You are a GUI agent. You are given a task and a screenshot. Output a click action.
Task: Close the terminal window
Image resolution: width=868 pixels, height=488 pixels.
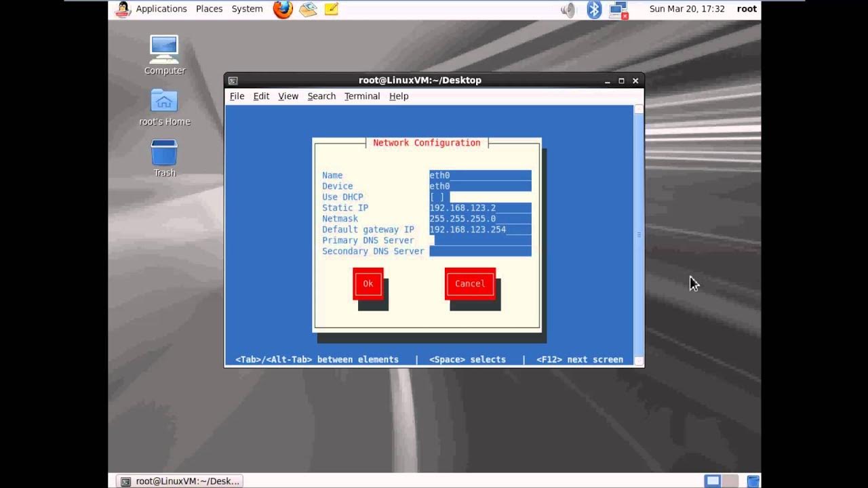pyautogui.click(x=635, y=81)
